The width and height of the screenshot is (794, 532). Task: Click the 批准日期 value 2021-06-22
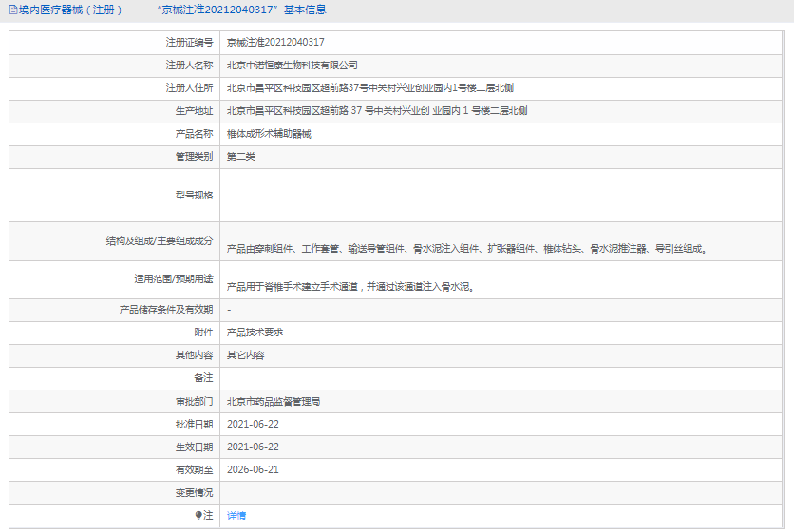point(253,424)
